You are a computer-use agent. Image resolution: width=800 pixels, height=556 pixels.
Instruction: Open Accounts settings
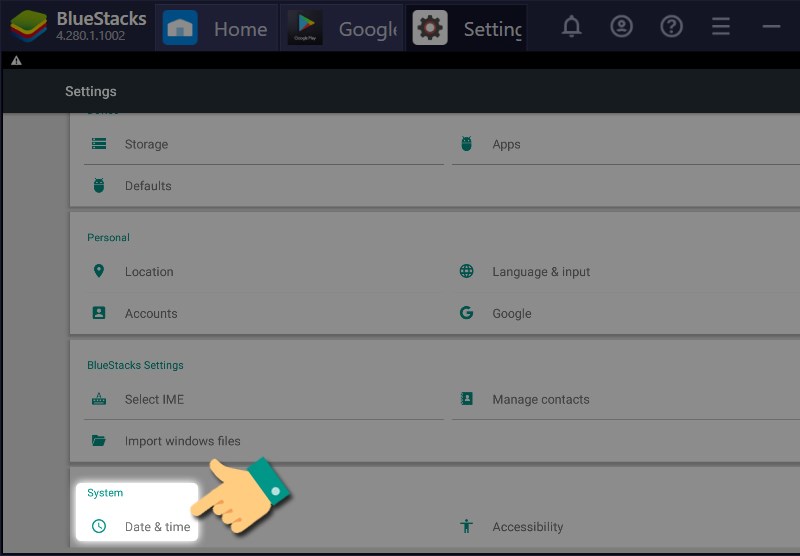click(263, 313)
